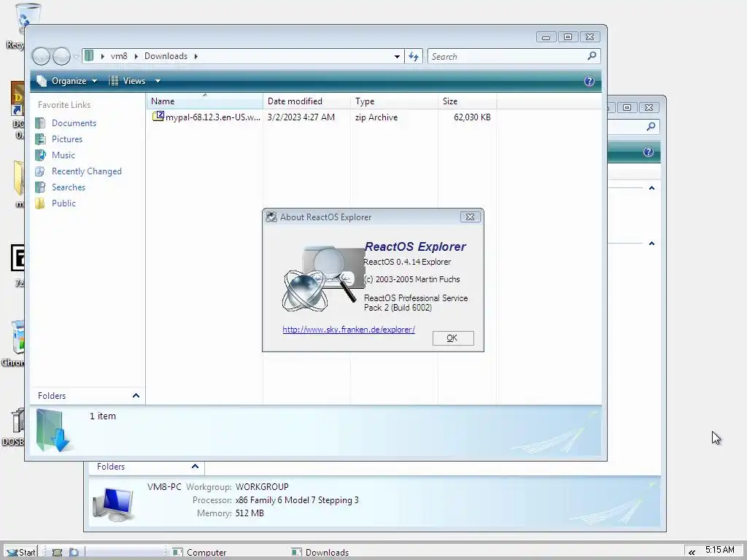Open the recent pages dropdown arrow
This screenshot has width=747, height=560.
(76, 56)
